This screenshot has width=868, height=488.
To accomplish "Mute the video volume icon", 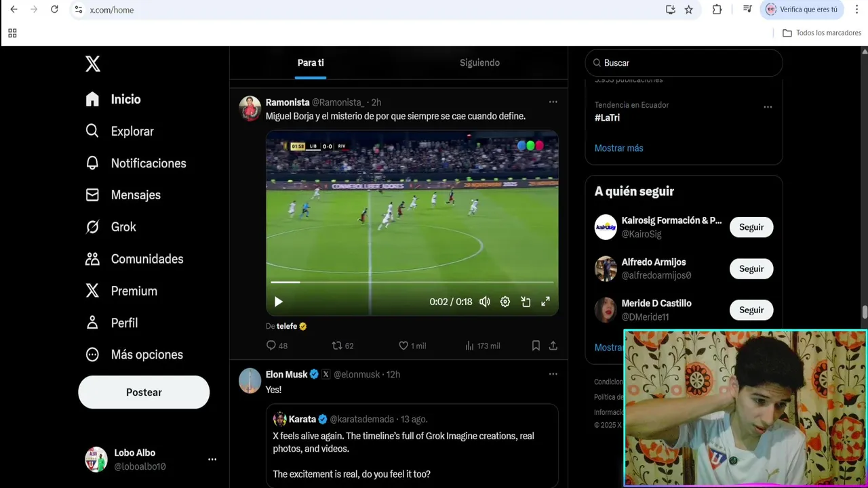I will click(485, 302).
